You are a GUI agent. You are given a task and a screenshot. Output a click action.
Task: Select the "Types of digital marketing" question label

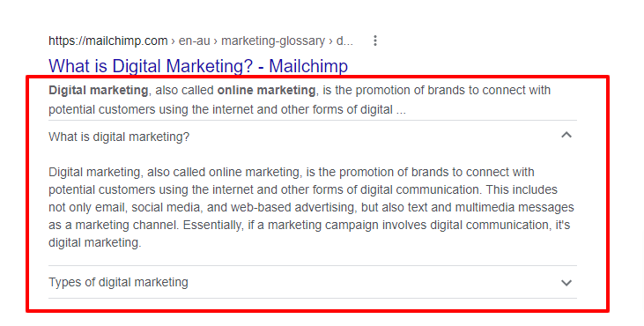tap(118, 283)
